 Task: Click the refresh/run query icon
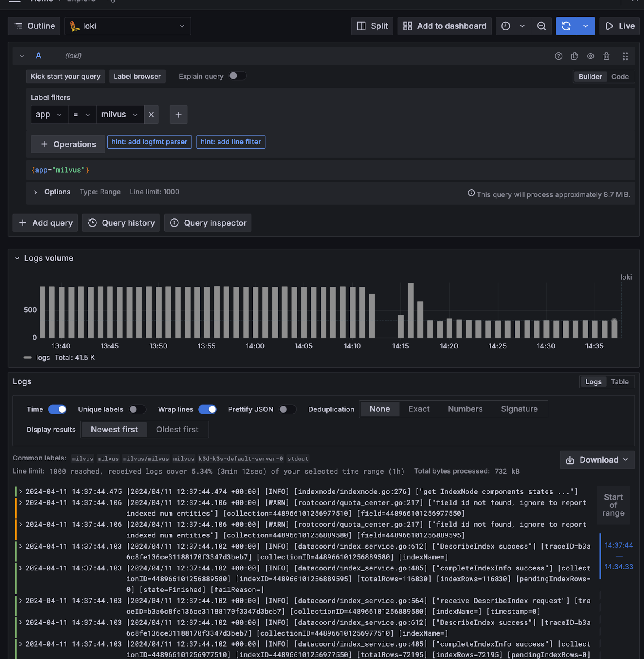[x=566, y=26]
